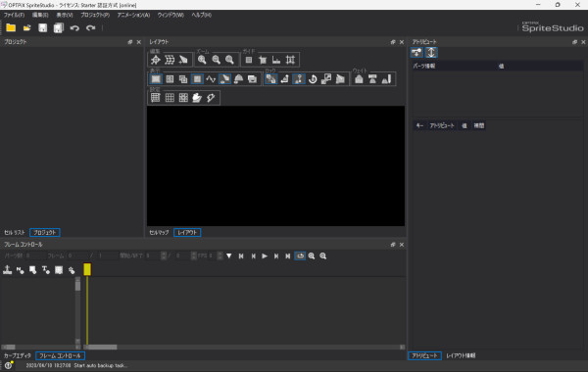Click the T-shaped icon in ウェイト group
The height and width of the screenshot is (372, 588).
[x=372, y=79]
